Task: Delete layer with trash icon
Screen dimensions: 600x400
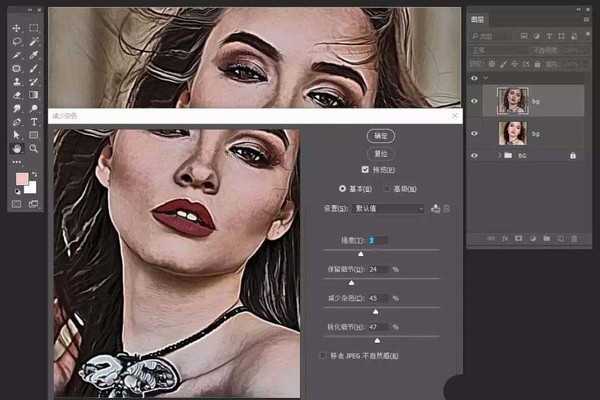Action: [x=574, y=238]
